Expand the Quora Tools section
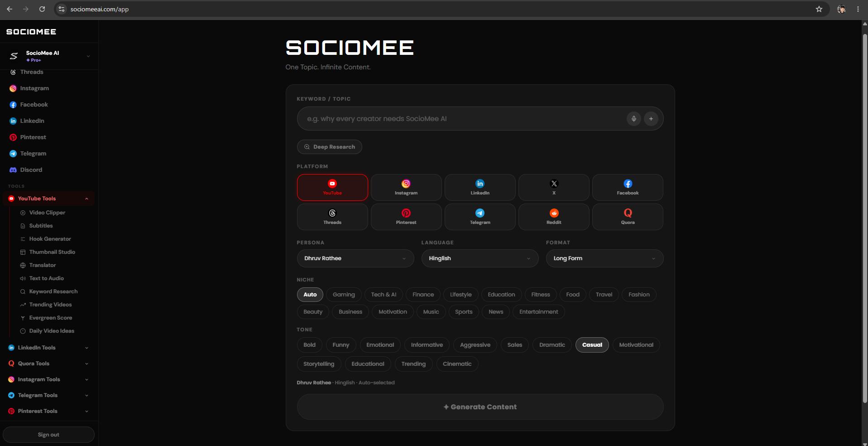 point(48,364)
